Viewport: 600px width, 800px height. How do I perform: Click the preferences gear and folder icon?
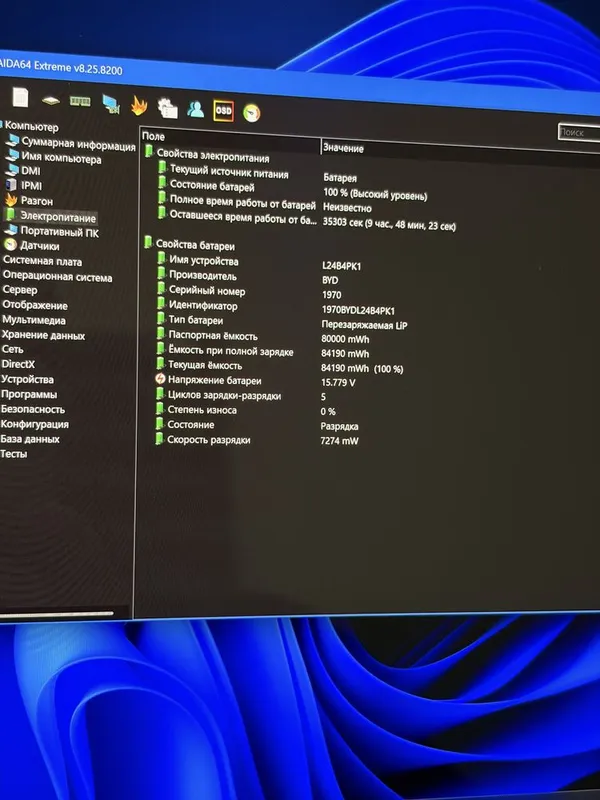click(167, 108)
